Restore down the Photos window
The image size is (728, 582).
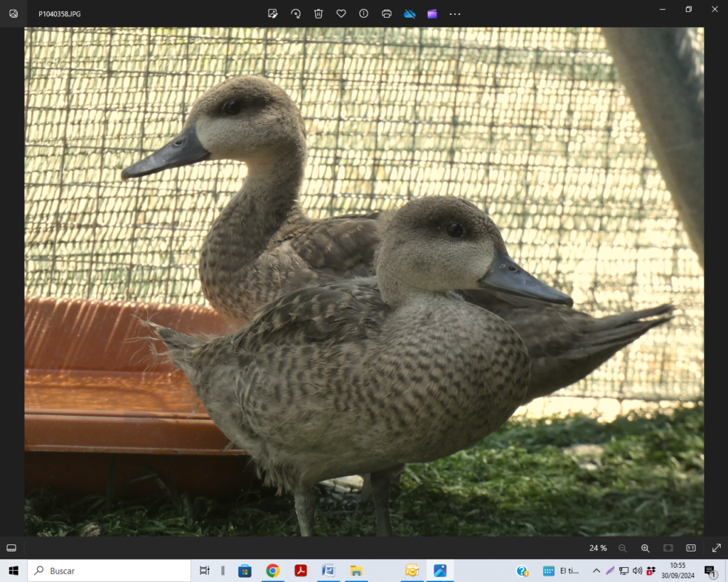(688, 9)
